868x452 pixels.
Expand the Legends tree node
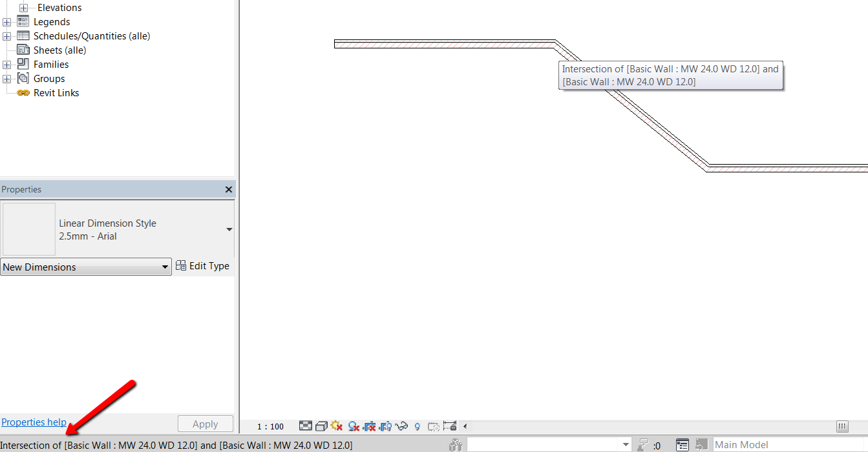click(6, 21)
